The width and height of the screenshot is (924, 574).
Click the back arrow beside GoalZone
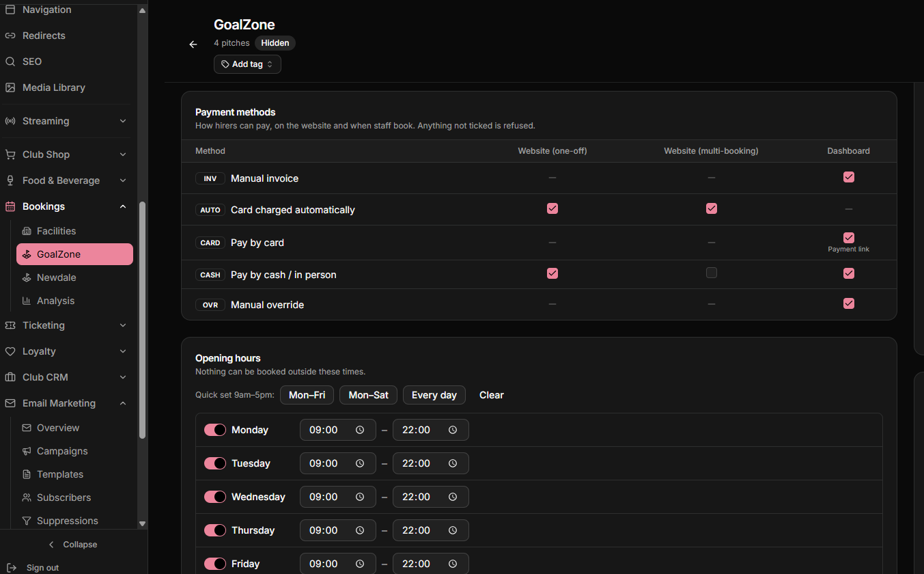193,44
